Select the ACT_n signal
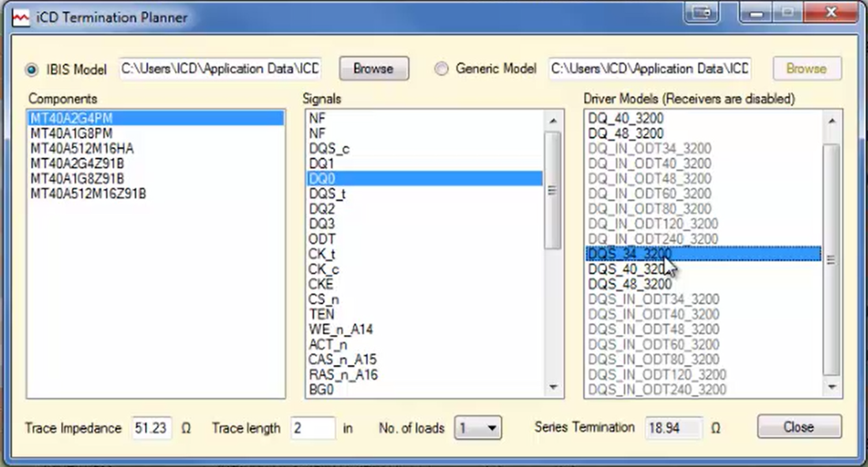This screenshot has height=467, width=868. (425, 344)
